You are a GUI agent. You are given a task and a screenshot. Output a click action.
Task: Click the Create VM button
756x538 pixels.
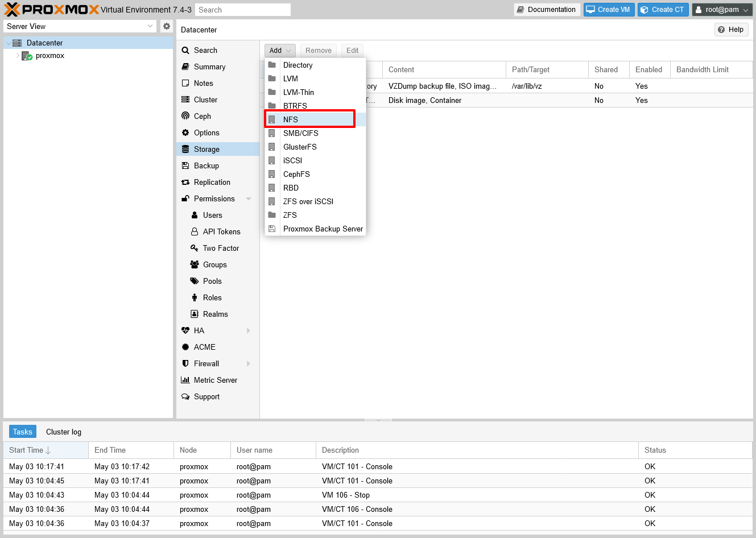tap(608, 10)
